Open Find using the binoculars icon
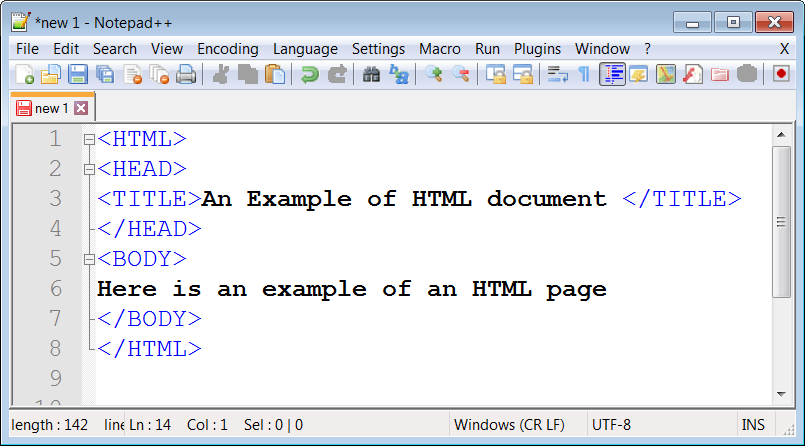 (371, 74)
